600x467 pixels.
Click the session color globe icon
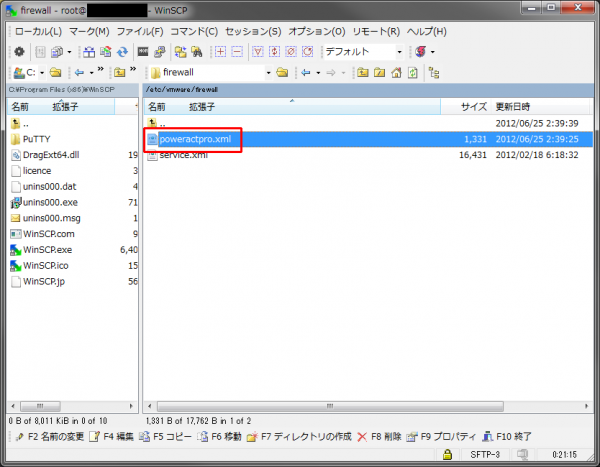(421, 52)
